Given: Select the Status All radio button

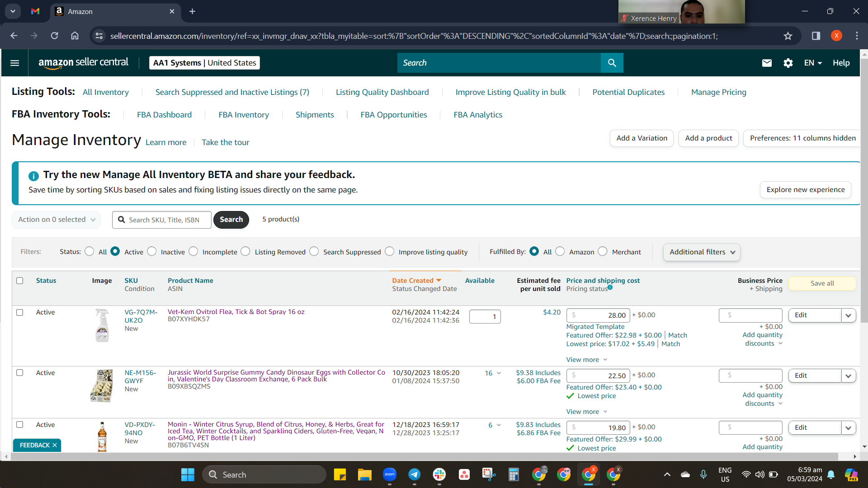Looking at the screenshot, I should [90, 251].
